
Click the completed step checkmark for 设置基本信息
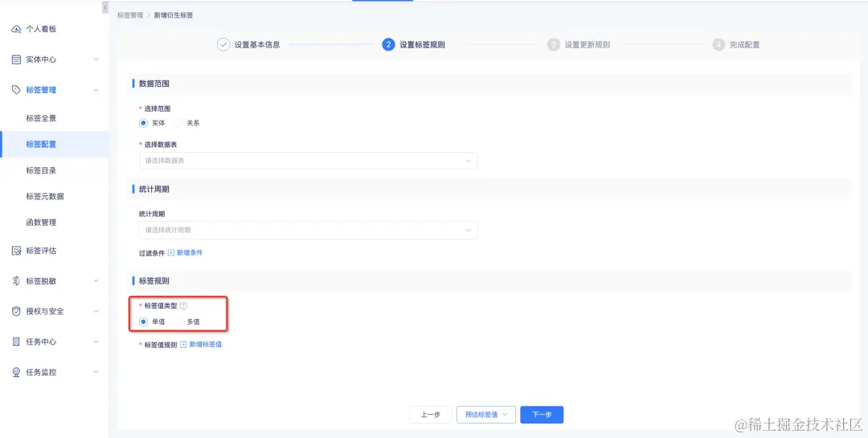point(223,45)
